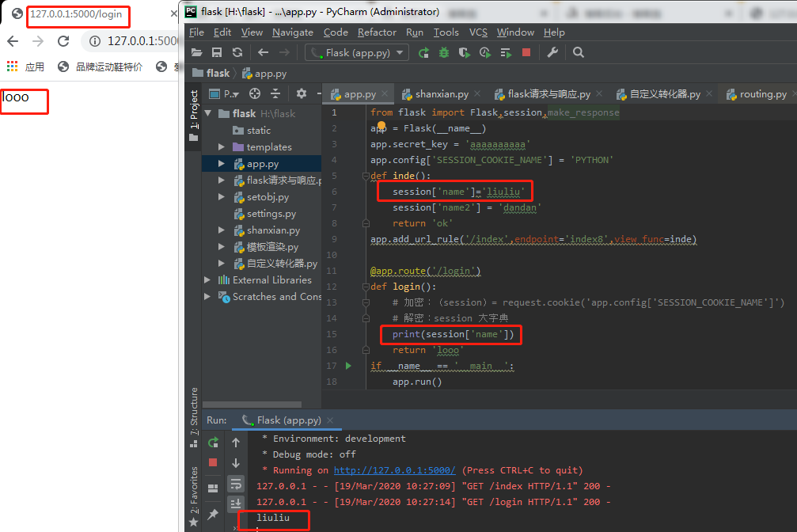Expand External Libraries node
The image size is (797, 532).
click(207, 279)
